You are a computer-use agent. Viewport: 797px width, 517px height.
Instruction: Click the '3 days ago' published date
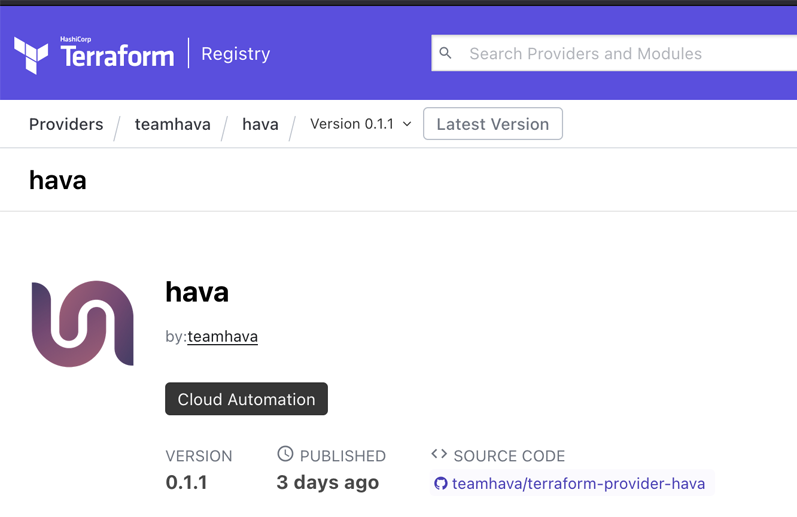[x=327, y=482]
